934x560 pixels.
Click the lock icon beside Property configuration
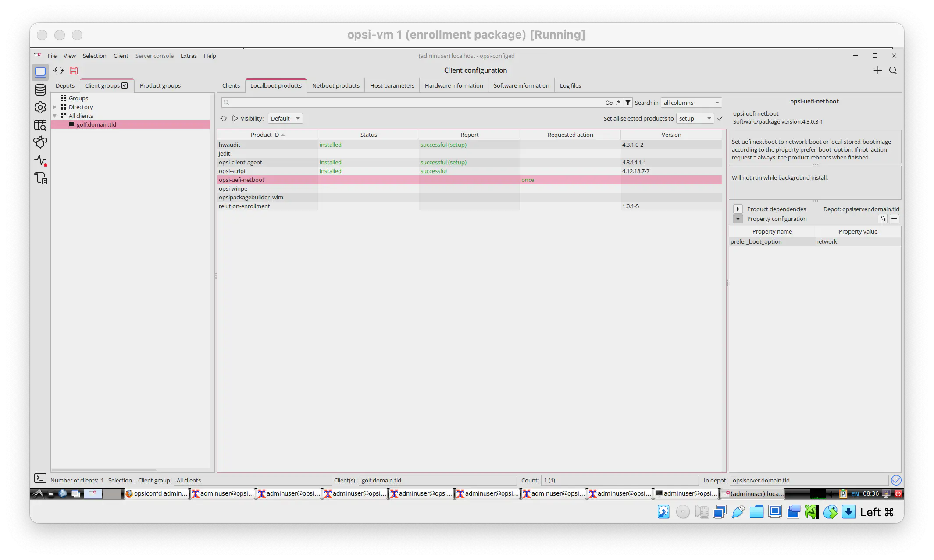point(883,219)
